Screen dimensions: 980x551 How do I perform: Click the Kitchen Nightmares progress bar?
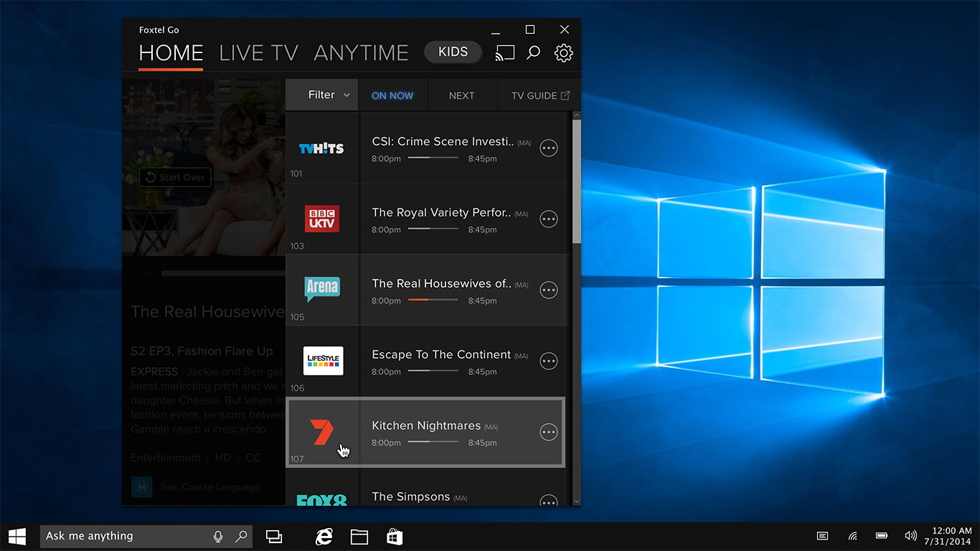click(433, 442)
